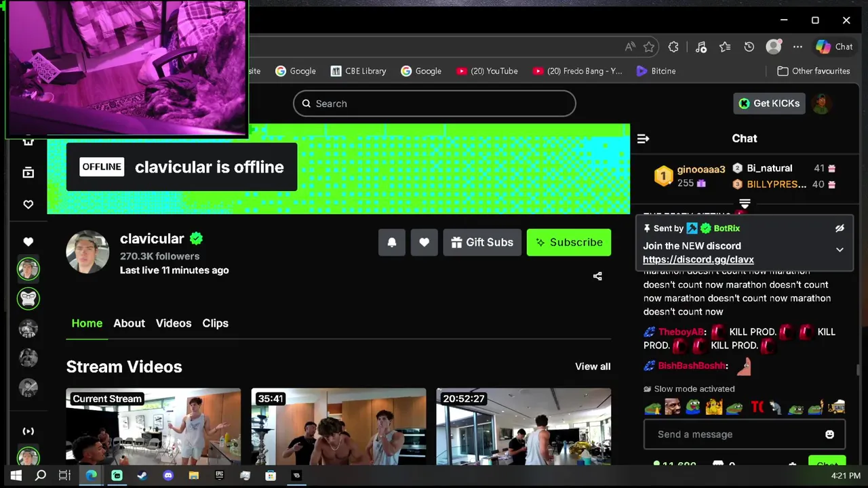Expand the pinned BotRix message chevron
This screenshot has height=488, width=868.
tap(840, 249)
